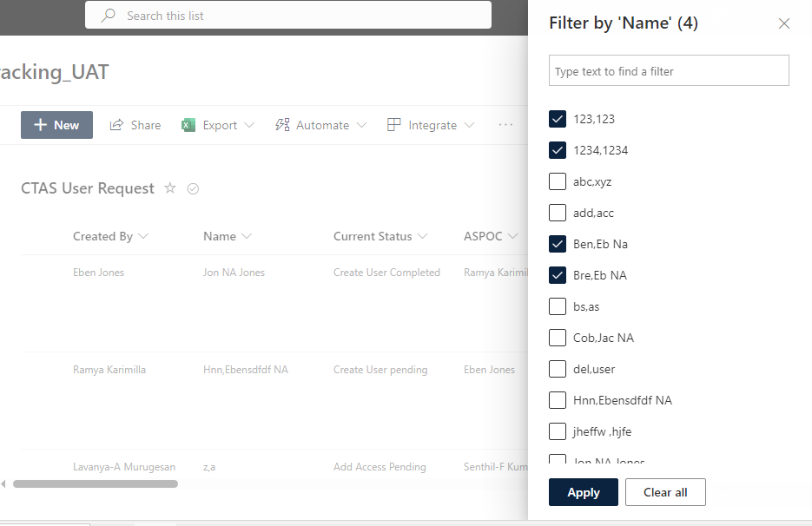Screen dimensions: 812x526
Task: Enable the abc,xyz filter checkbox
Action: click(x=557, y=181)
